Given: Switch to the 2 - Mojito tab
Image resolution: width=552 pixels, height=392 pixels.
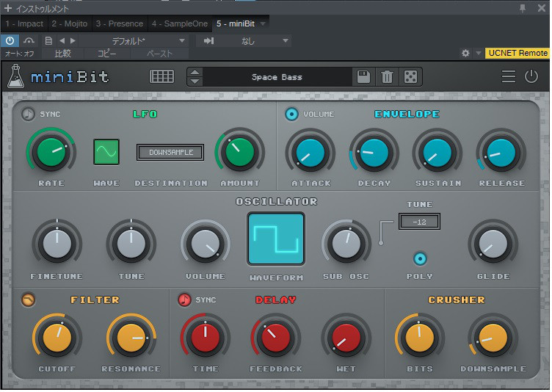Looking at the screenshot, I should tap(69, 23).
